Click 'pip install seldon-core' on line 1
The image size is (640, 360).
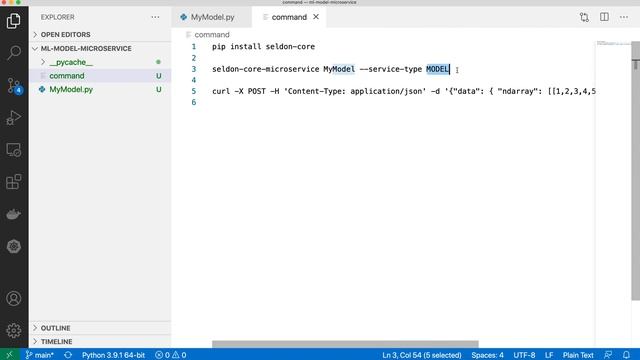(x=263, y=47)
